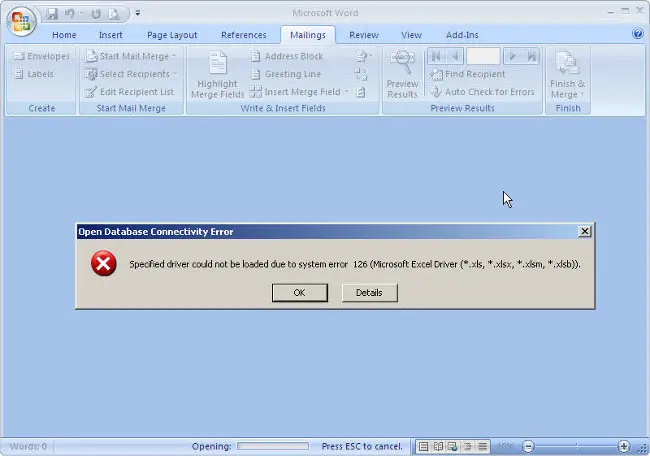The image size is (650, 456).
Task: Click OK in the error dialog
Action: [299, 293]
